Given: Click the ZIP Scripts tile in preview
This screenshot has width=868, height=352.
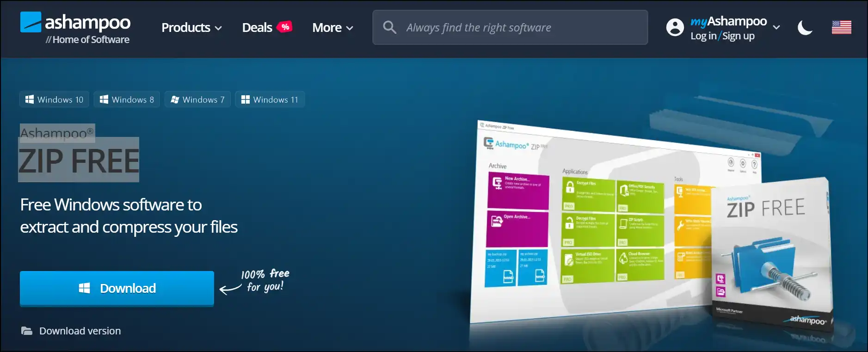Looking at the screenshot, I should click(x=640, y=230).
